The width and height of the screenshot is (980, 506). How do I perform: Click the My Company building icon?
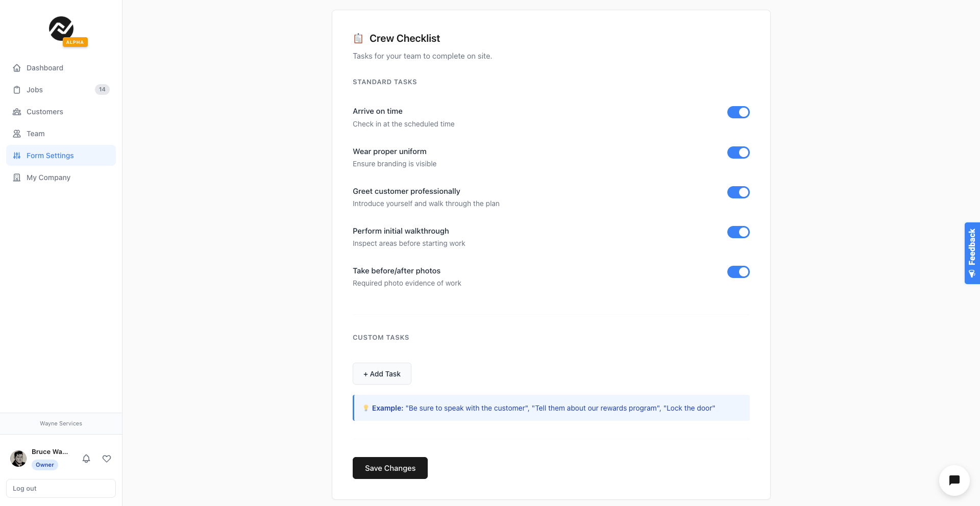point(17,178)
